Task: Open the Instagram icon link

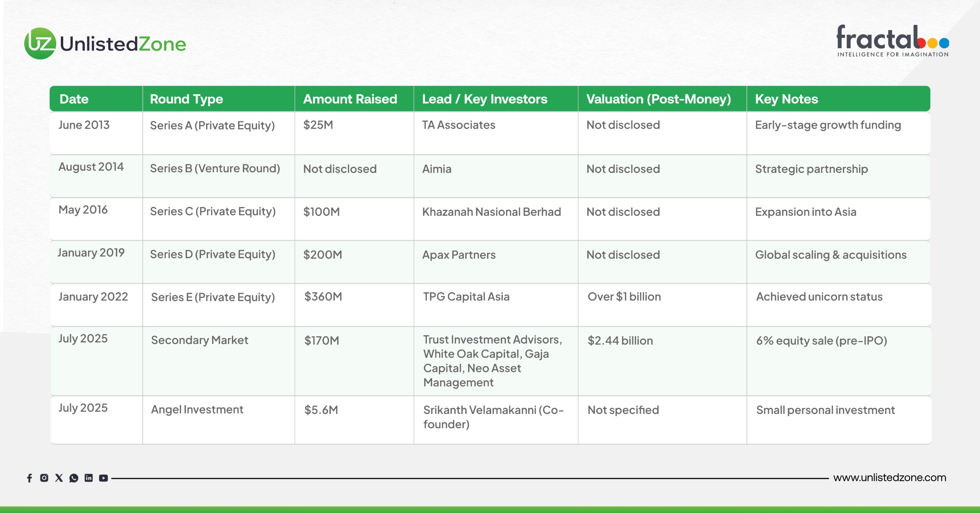Action: (x=44, y=478)
